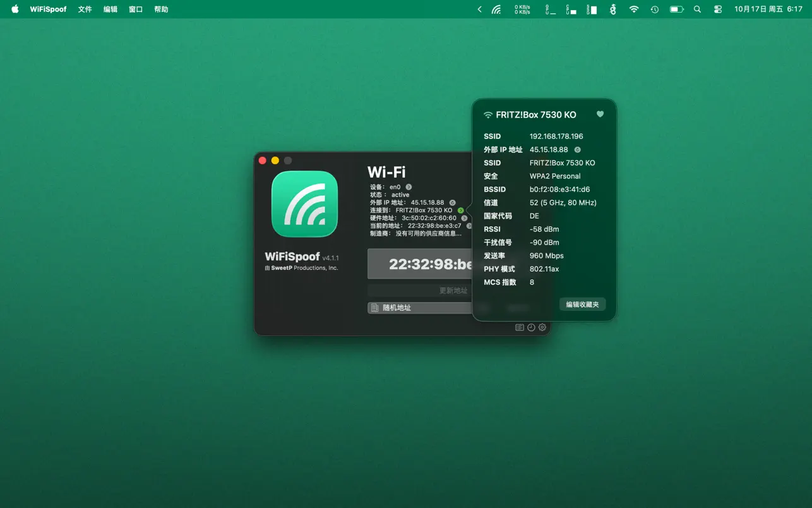Toggle the heart favorite for FRITZ!Box 7530 KO
812x508 pixels.
coord(600,114)
